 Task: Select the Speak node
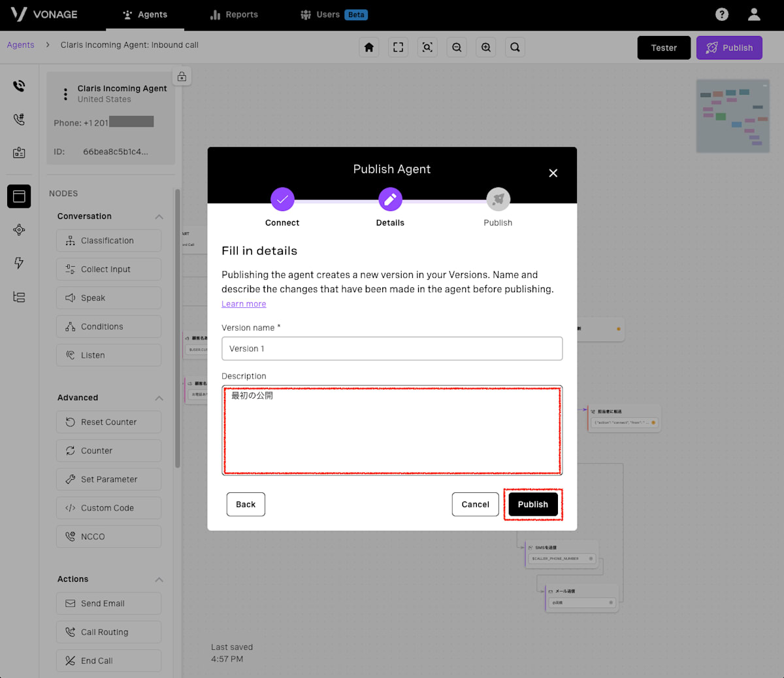pos(108,298)
